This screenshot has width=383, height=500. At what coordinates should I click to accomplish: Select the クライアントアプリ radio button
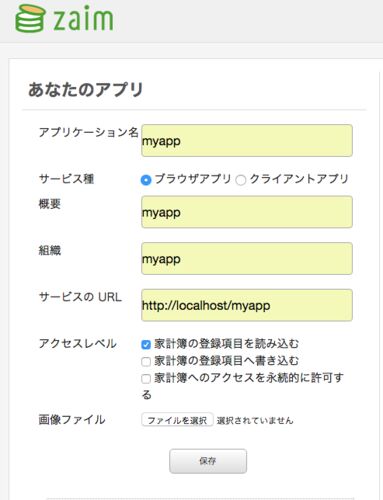[241, 180]
